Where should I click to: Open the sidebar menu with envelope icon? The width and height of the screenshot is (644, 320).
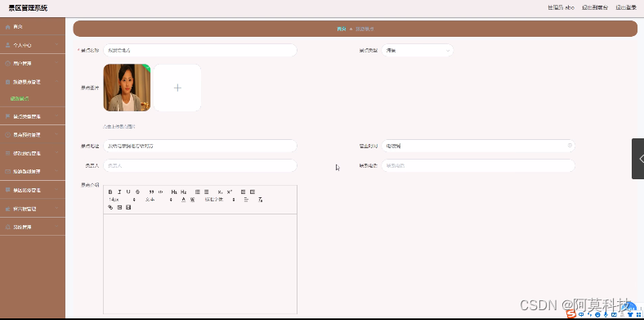pyautogui.click(x=33, y=171)
